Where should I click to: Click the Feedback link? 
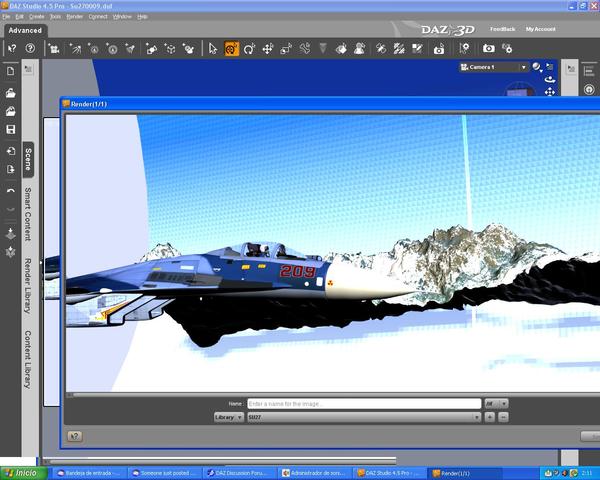[x=502, y=29]
